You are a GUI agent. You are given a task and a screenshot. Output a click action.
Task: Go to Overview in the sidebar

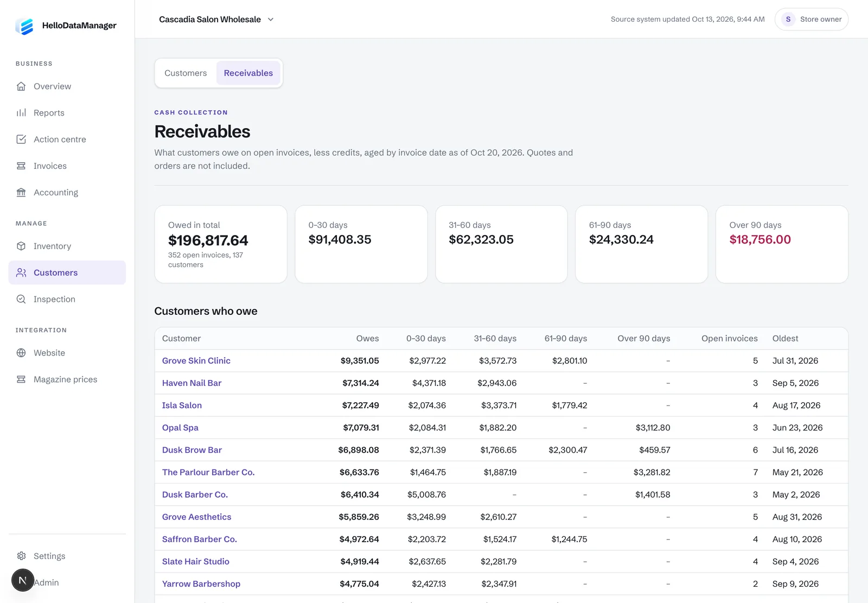(67, 86)
